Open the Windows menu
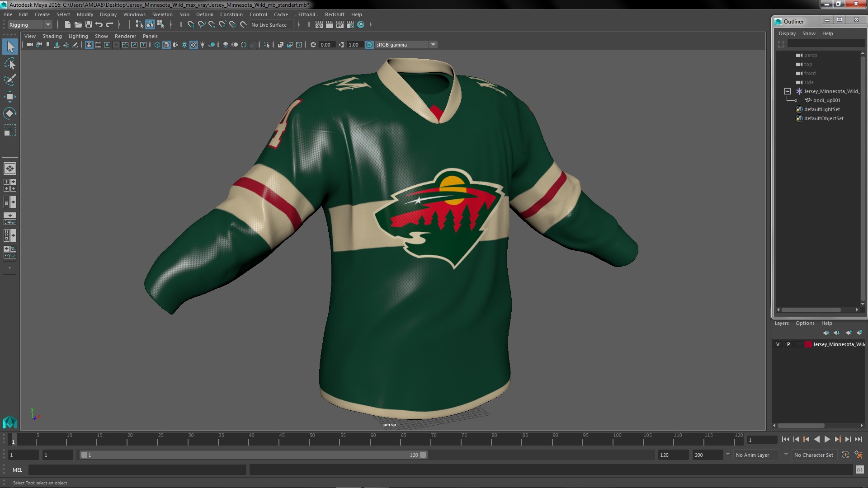 point(134,14)
